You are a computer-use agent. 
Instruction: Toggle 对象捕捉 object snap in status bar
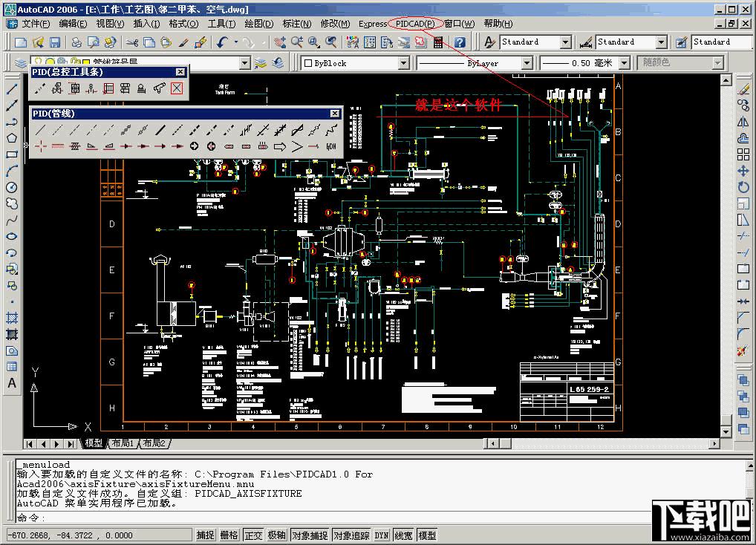point(310,535)
